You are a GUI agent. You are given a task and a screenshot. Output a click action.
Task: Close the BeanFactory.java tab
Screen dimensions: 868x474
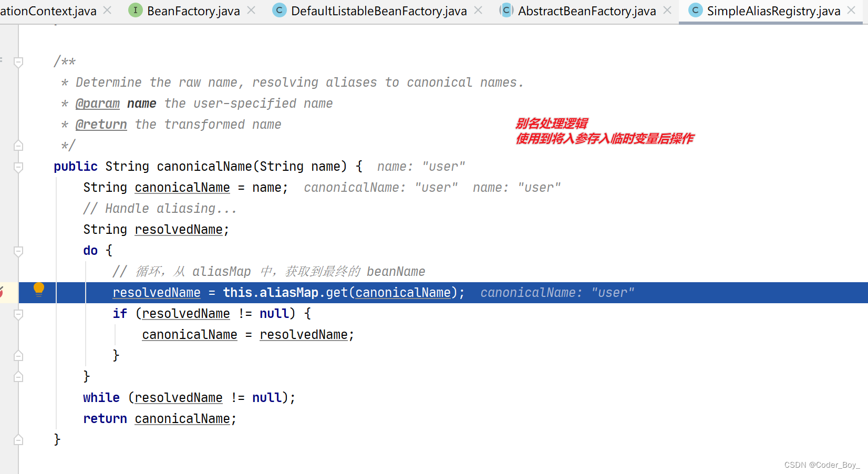pyautogui.click(x=251, y=10)
